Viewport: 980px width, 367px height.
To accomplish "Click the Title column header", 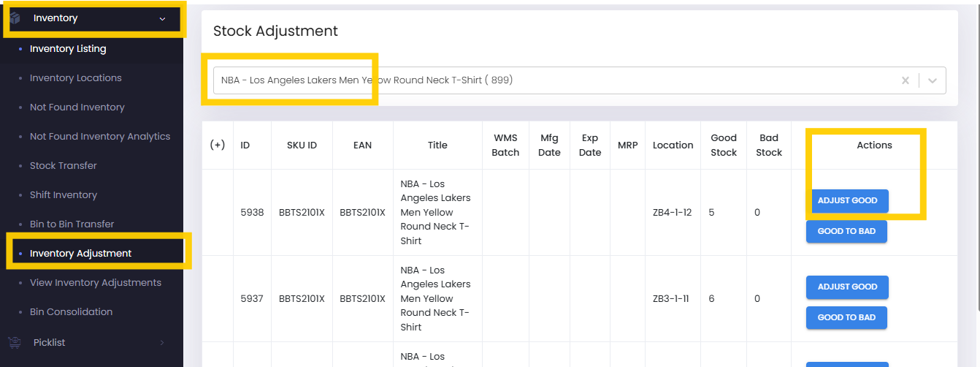I will [437, 145].
